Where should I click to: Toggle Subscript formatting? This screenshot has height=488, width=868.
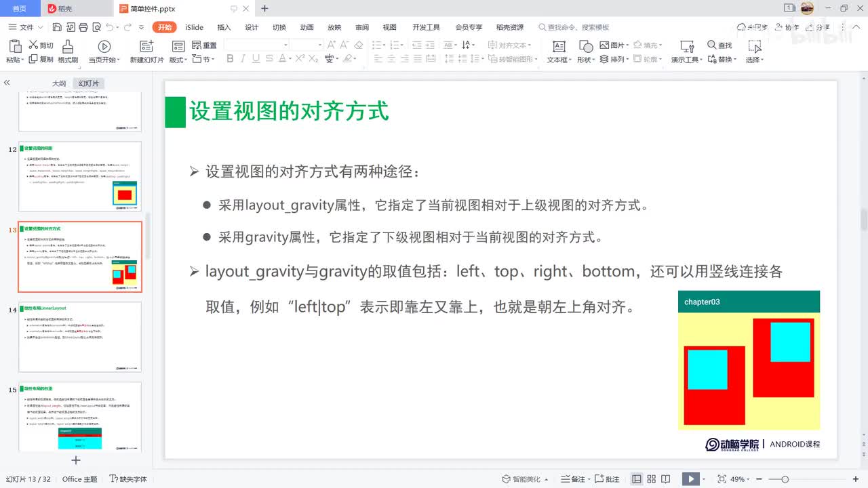(x=313, y=59)
